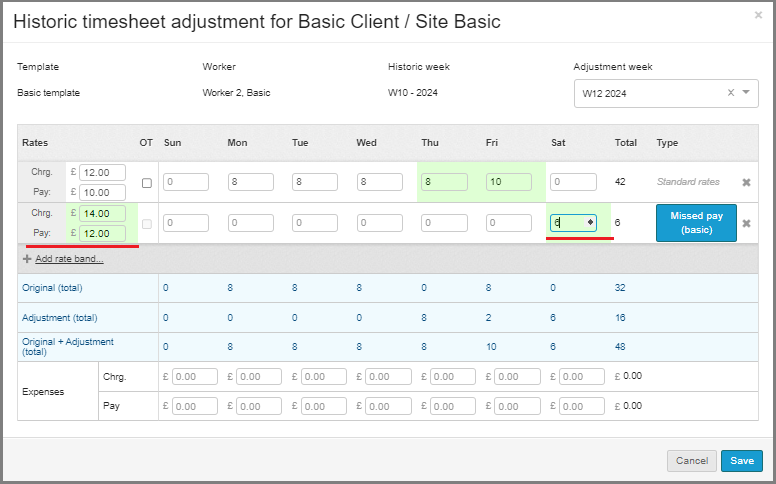This screenshot has height=484, width=776.
Task: Click Saturday pay expenses field
Action: coord(582,407)
